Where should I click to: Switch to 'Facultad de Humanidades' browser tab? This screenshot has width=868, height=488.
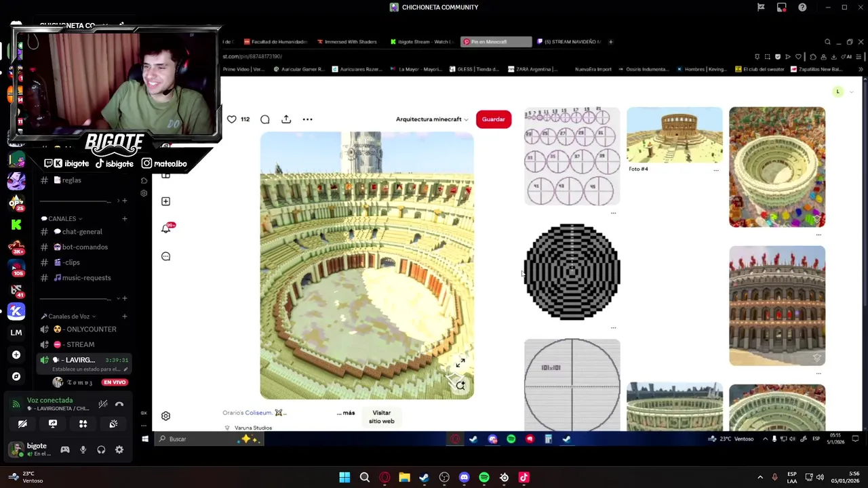click(275, 41)
